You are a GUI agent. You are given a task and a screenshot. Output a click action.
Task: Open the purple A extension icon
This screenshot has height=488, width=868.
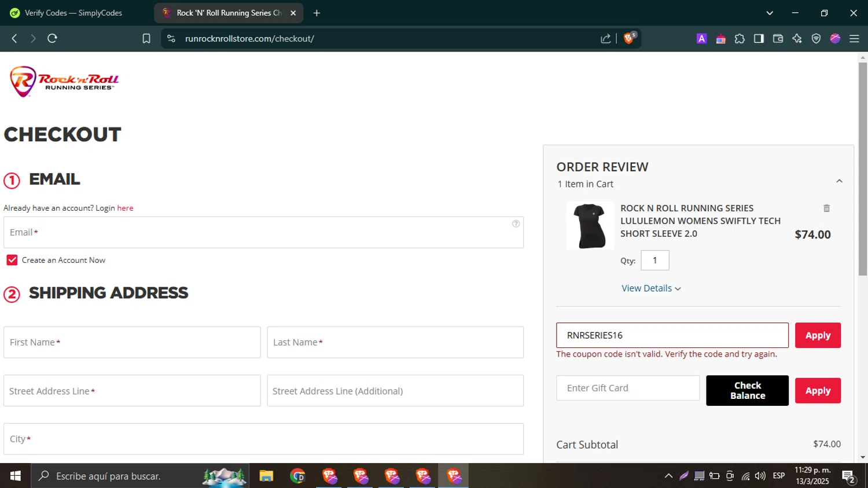pos(701,38)
